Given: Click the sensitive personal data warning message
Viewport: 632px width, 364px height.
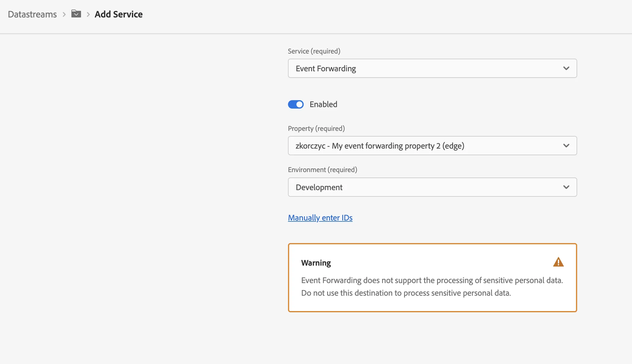Looking at the screenshot, I should click(x=432, y=286).
